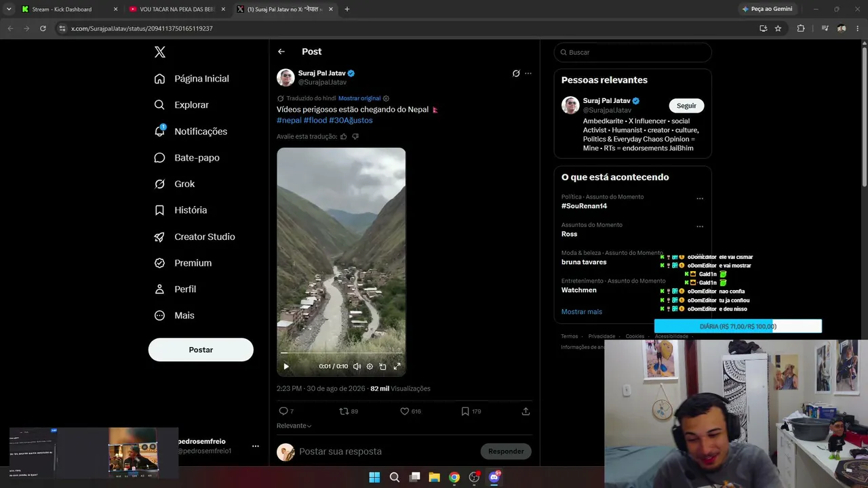868x488 pixels.
Task: Seek on the video progress bar
Action: tap(341, 352)
